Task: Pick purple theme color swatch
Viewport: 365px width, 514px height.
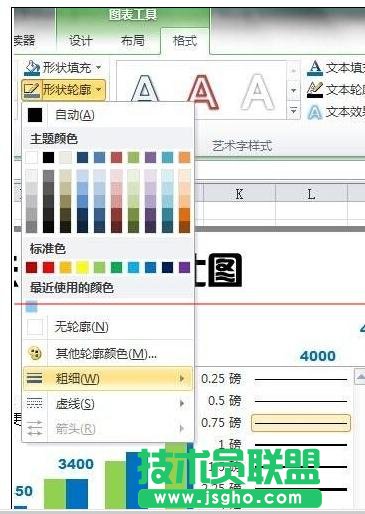Action: click(150, 157)
